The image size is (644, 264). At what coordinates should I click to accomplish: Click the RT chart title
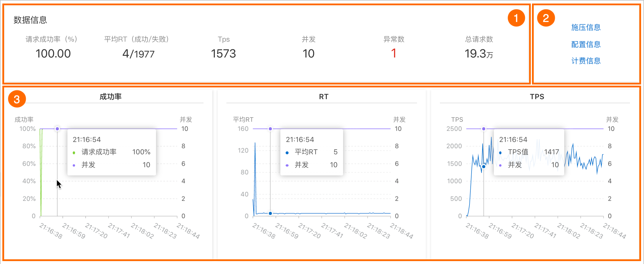(324, 97)
